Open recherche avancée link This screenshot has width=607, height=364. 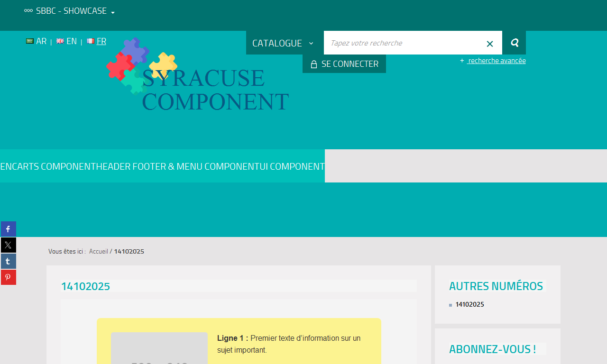[x=497, y=61]
